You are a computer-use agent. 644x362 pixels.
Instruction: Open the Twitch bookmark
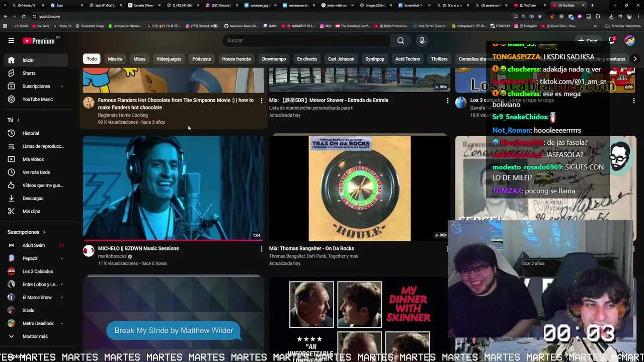pyautogui.click(x=270, y=26)
